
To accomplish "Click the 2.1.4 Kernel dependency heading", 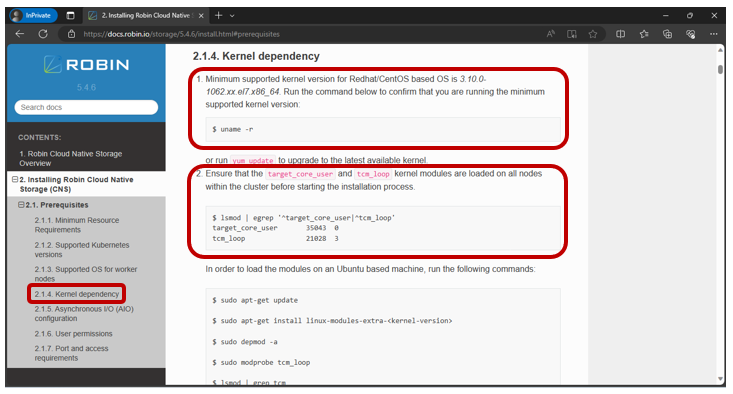I will 256,56.
